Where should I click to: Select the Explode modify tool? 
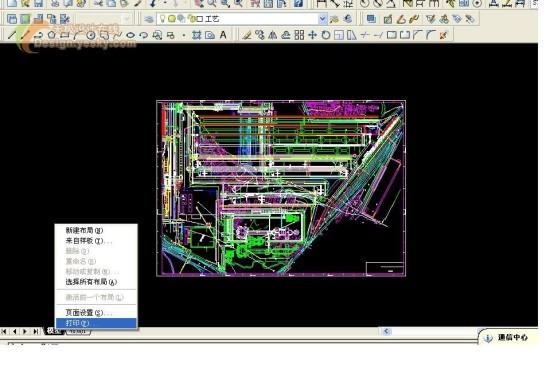[x=444, y=35]
